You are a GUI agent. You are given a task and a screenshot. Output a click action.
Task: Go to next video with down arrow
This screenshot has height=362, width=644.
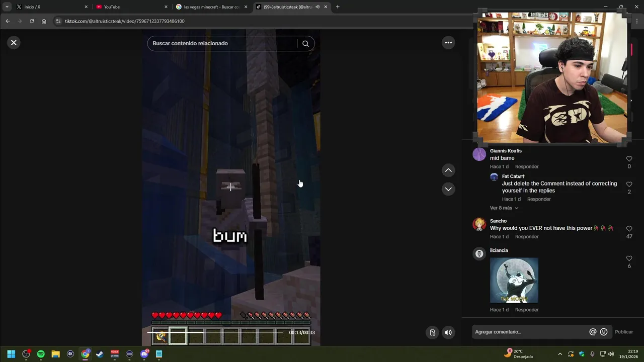(448, 189)
